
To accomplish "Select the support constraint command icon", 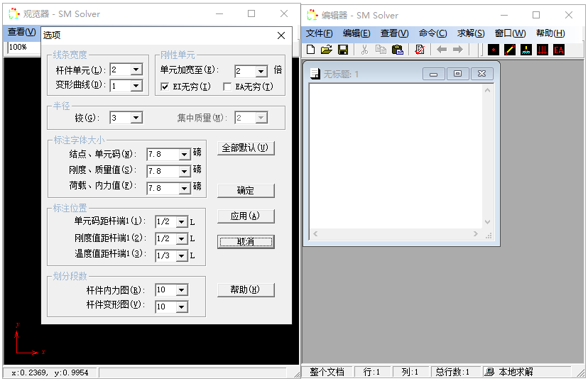I will (526, 50).
